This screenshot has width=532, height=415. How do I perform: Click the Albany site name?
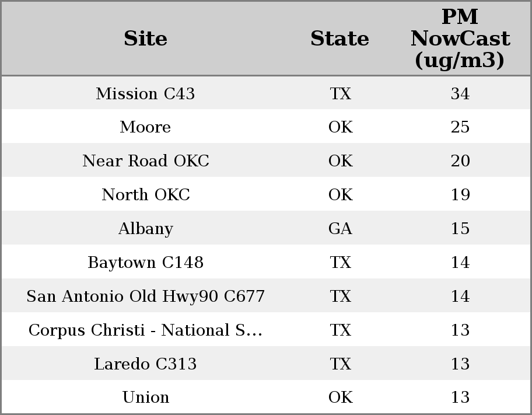click(145, 229)
